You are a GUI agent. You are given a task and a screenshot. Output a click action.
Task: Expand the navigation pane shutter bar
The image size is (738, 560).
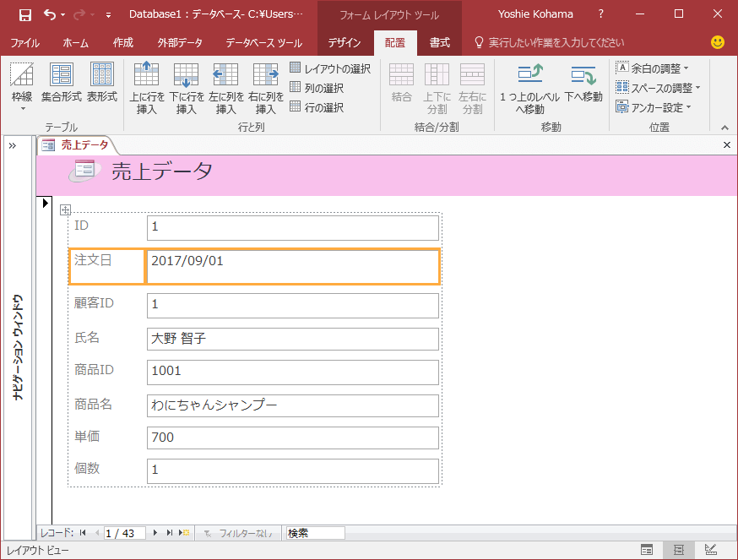(13, 145)
